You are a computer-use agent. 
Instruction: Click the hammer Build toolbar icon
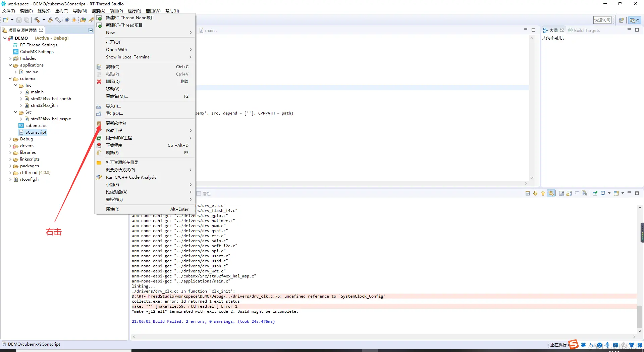(37, 20)
